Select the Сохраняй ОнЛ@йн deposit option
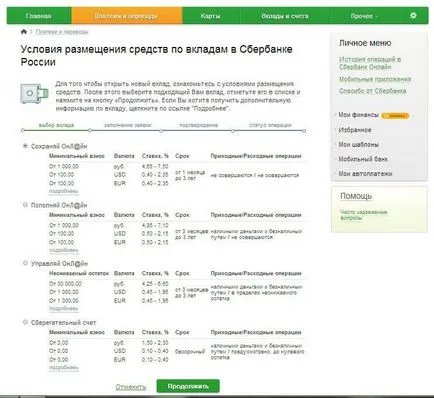 (x=25, y=146)
